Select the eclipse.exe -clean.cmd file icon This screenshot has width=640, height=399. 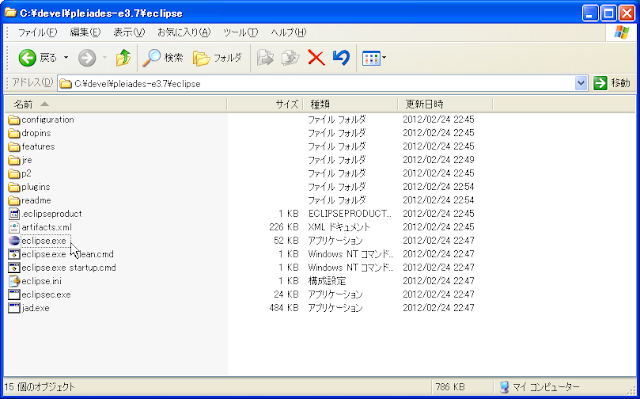tap(14, 254)
